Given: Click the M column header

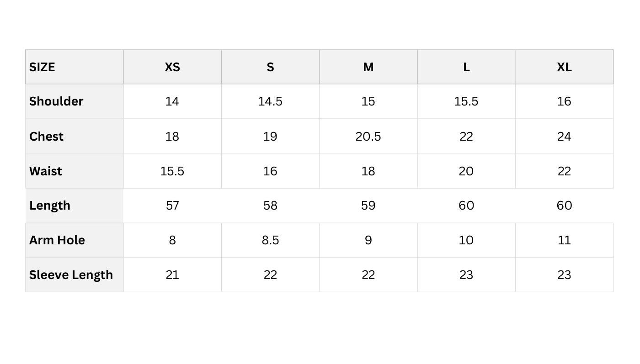Looking at the screenshot, I should click(x=368, y=67).
